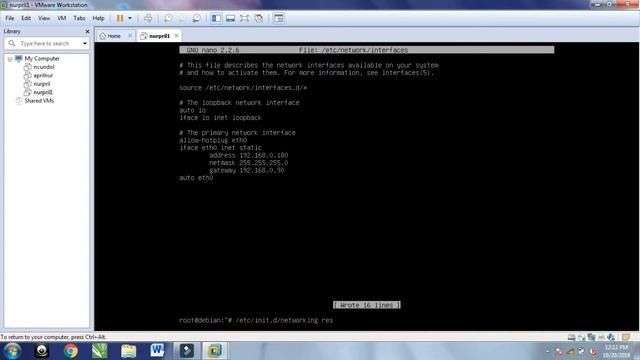
Task: Close the Home tab
Action: 130,36
